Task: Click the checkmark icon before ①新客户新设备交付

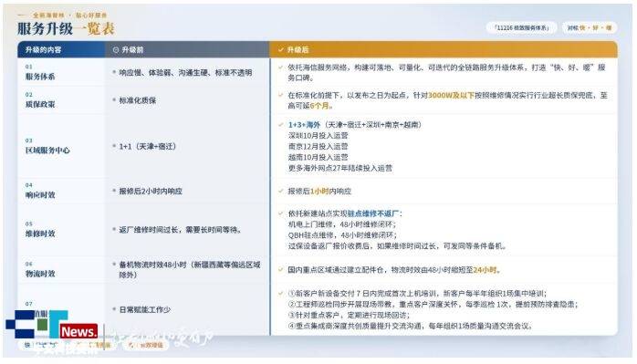Action: pyautogui.click(x=281, y=293)
